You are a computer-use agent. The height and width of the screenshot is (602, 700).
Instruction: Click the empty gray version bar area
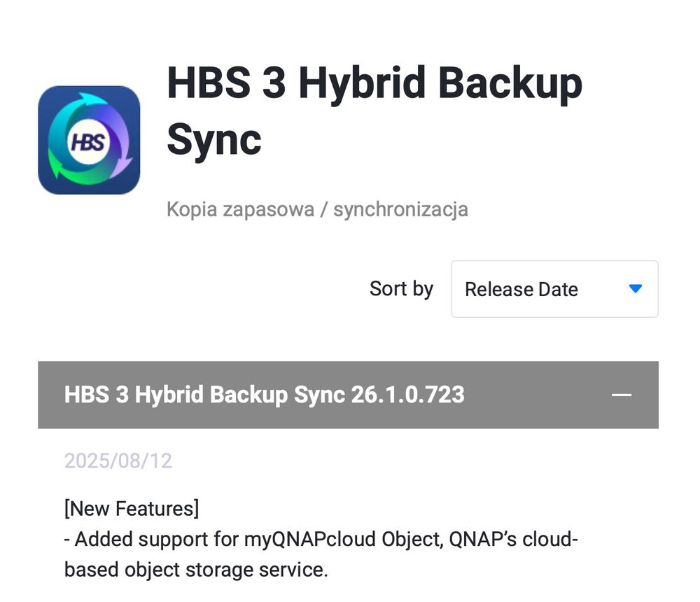point(532,395)
